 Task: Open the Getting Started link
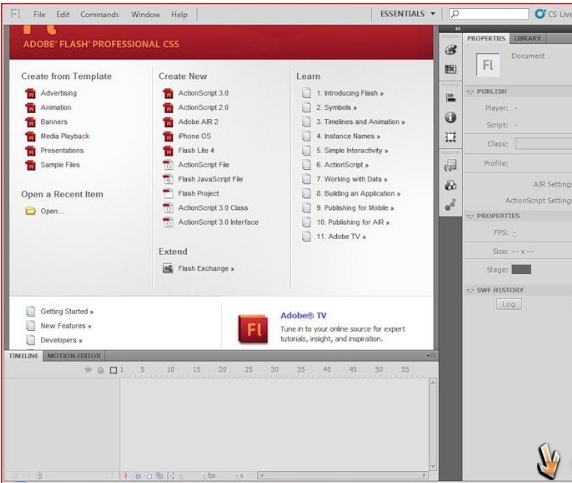point(67,311)
